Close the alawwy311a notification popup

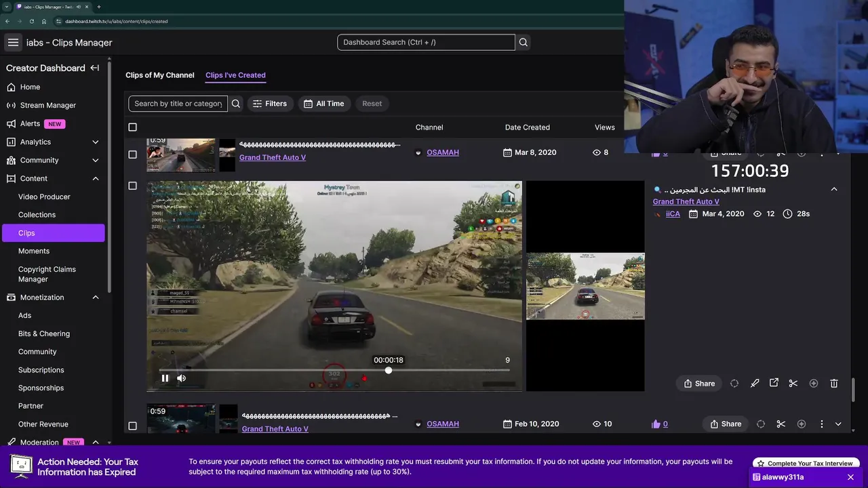(x=850, y=477)
